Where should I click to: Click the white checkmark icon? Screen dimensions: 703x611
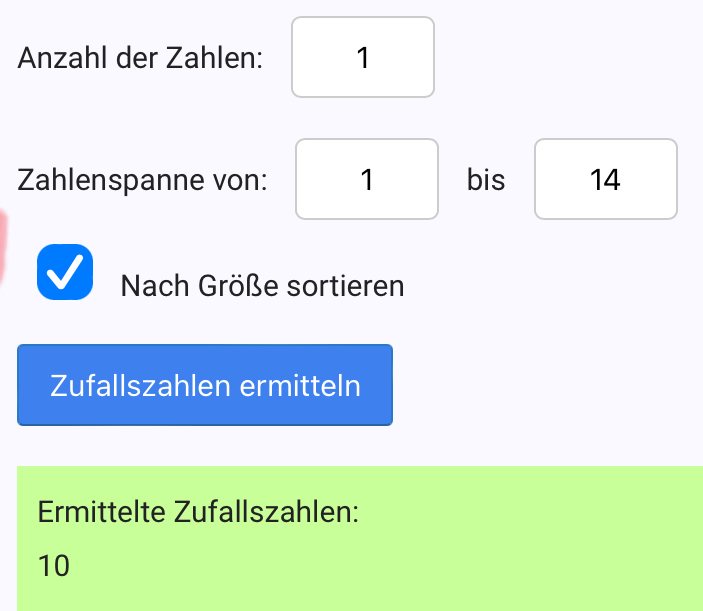tap(65, 272)
